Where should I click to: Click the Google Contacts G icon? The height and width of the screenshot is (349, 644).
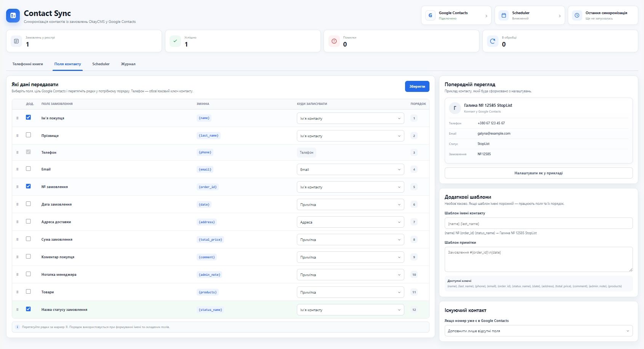tap(430, 16)
